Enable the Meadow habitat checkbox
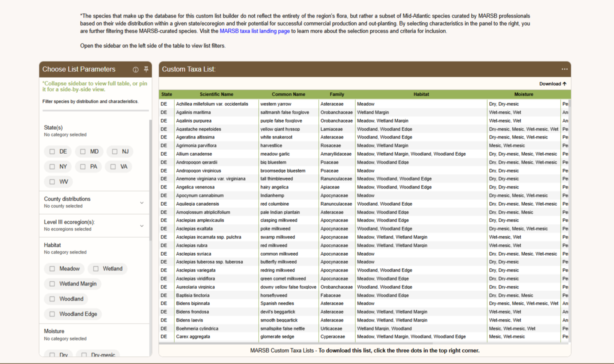614x364 pixels. coord(52,269)
